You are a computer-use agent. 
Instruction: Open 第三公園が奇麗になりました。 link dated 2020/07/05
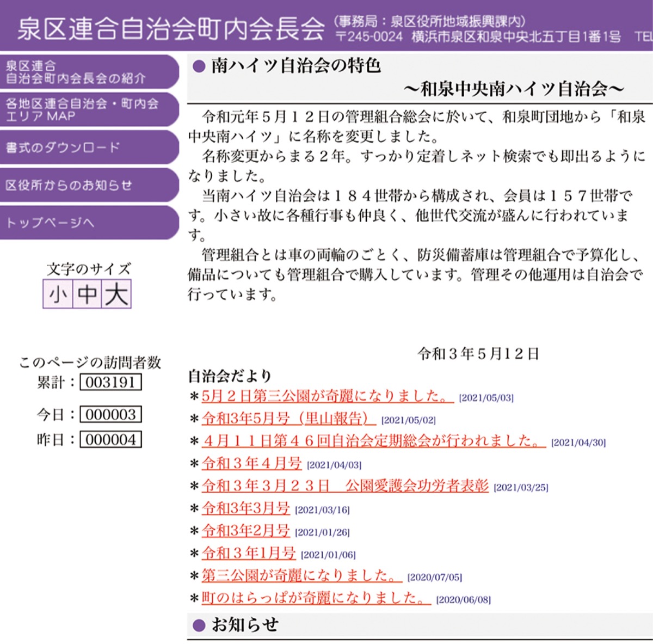coord(301,575)
